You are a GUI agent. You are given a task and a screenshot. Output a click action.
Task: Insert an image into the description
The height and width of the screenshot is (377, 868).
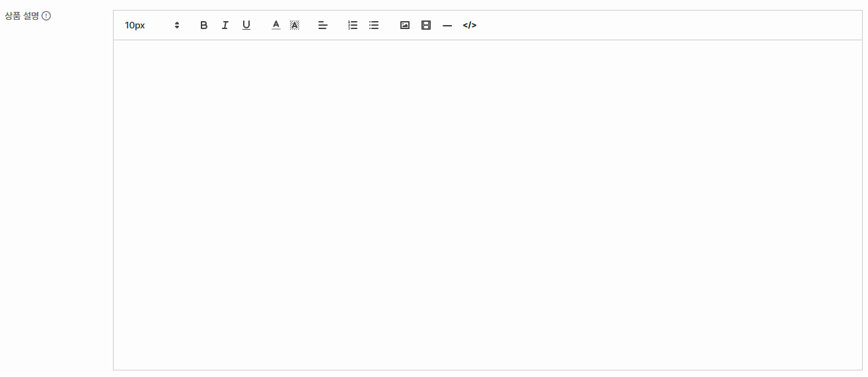(405, 25)
